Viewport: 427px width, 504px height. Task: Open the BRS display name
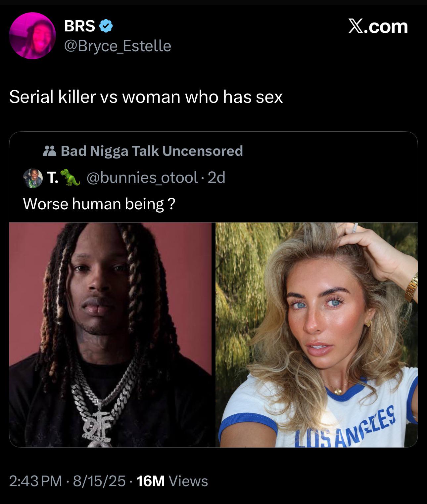(79, 26)
